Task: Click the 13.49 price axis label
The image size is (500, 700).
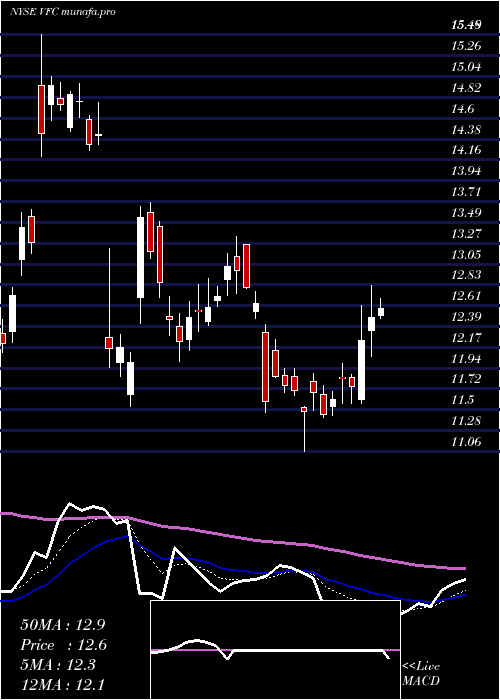Action: pos(466,212)
